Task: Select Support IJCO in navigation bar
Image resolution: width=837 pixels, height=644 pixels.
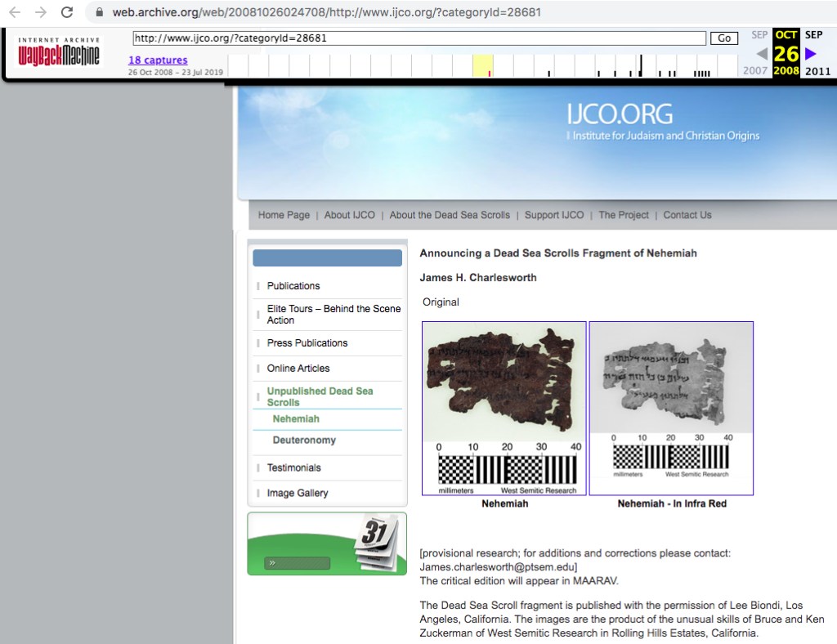Action: pyautogui.click(x=554, y=215)
